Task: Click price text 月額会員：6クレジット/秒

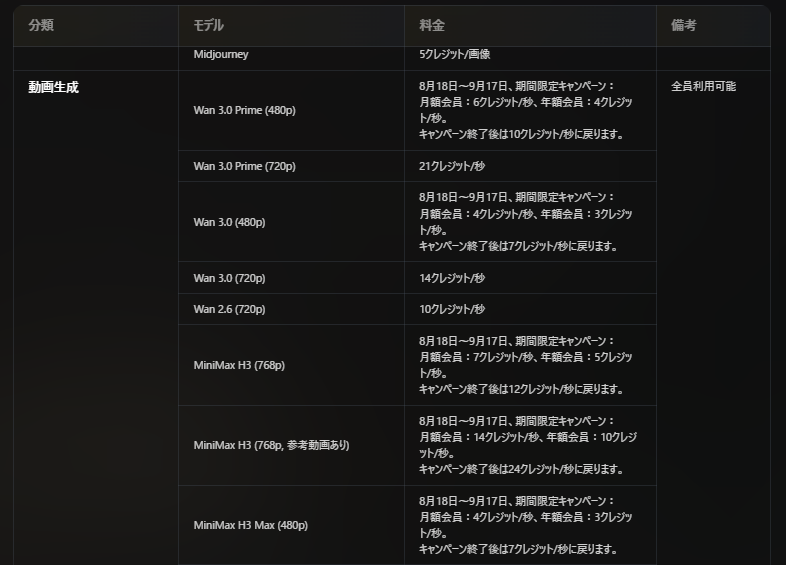Action: coord(476,102)
